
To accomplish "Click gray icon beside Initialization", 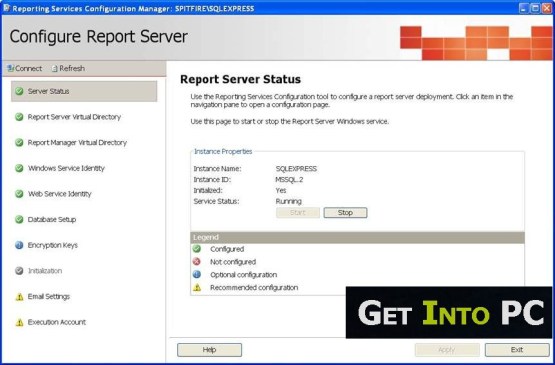I will (19, 271).
